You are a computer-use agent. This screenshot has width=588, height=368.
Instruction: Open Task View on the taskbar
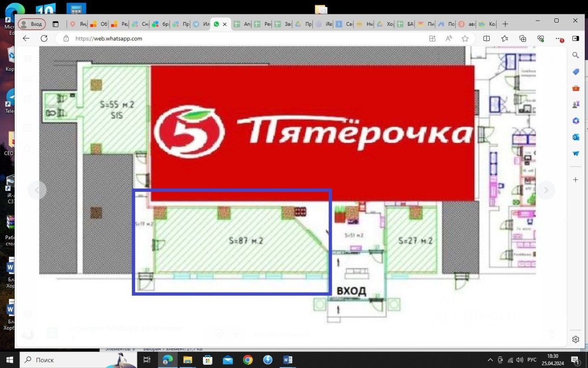tap(147, 360)
